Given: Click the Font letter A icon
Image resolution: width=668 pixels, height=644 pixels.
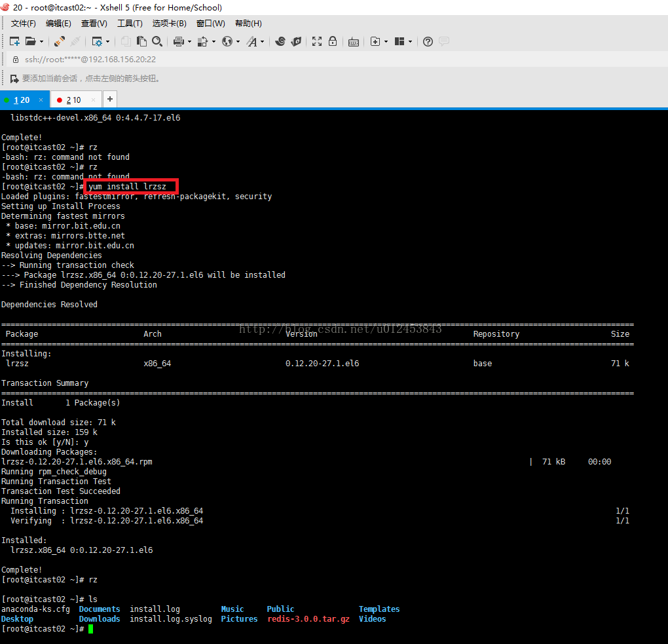Looking at the screenshot, I should click(x=252, y=41).
